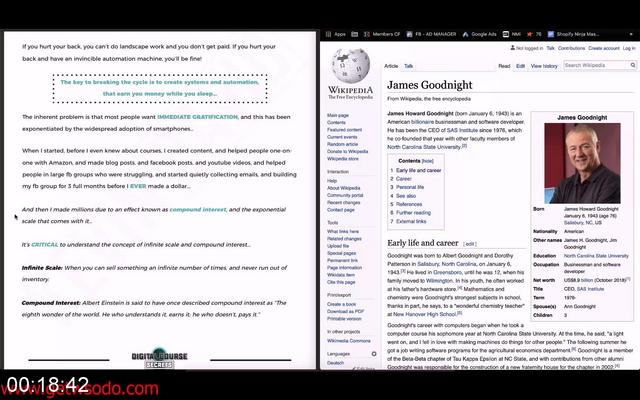
Task: Open Greensboro link in early life text
Action: click(447, 272)
